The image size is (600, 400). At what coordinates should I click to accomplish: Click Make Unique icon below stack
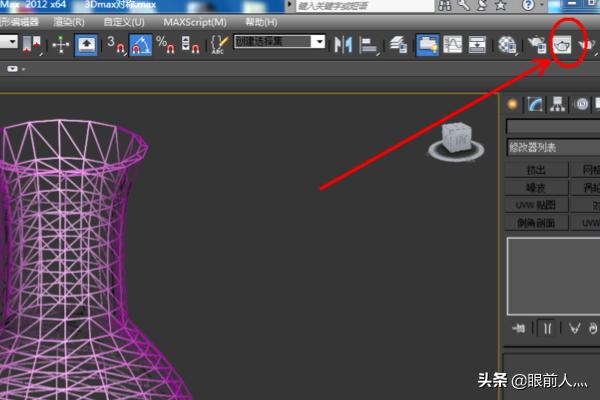click(574, 328)
